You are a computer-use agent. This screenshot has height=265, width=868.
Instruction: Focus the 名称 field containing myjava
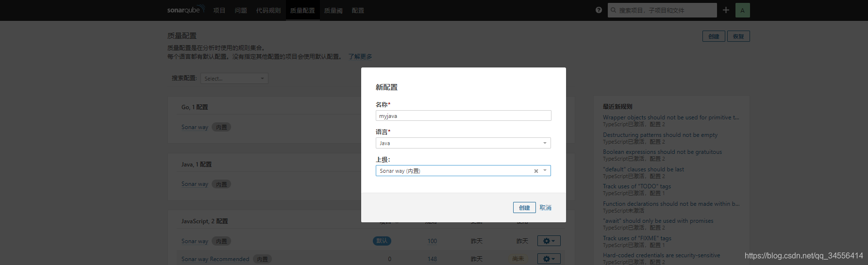pos(463,116)
